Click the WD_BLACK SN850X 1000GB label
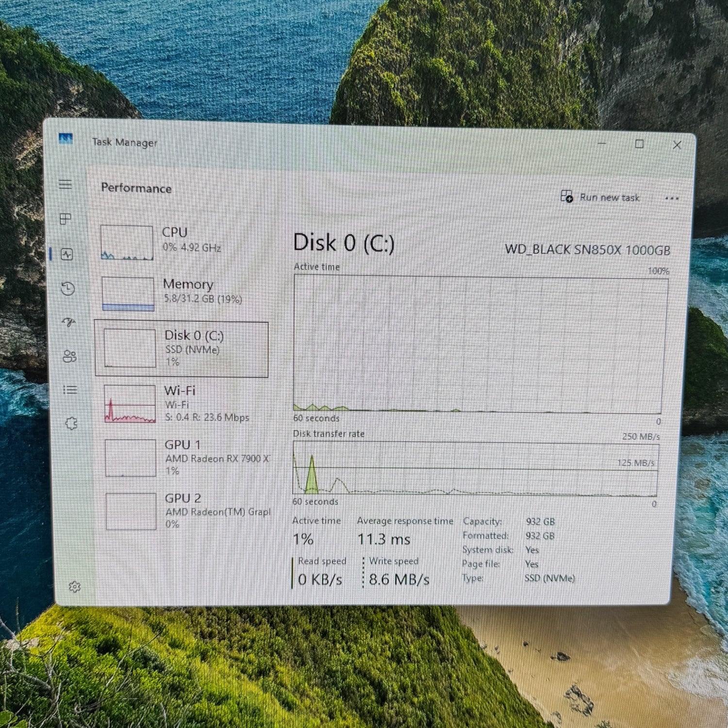Viewport: 728px width, 728px height. 588,250
